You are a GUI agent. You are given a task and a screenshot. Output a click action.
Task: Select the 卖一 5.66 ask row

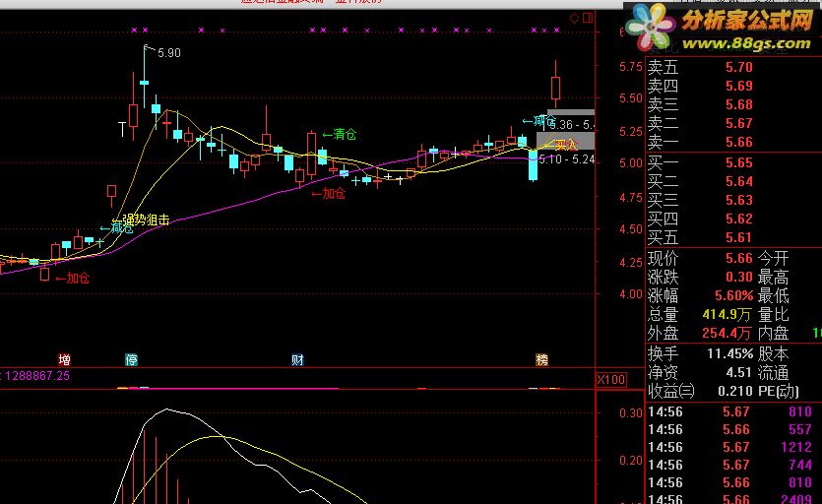[x=734, y=142]
